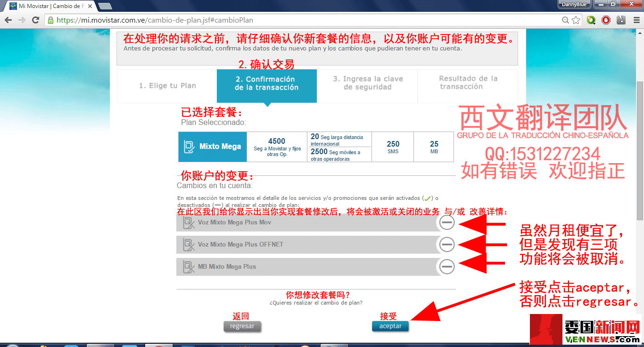Viewport: 644px width, 347px height.
Task: Click the gray exclamation mark extension icon
Action: tap(621, 20)
